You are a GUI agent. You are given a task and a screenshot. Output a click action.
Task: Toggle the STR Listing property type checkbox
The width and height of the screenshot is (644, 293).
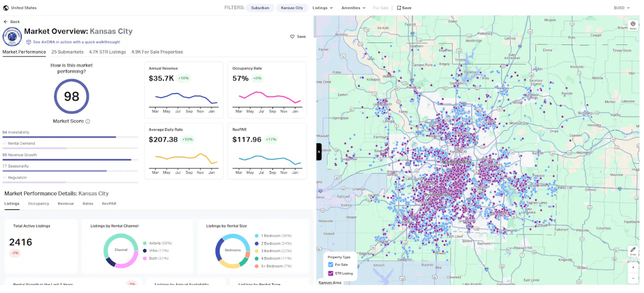[330, 273]
